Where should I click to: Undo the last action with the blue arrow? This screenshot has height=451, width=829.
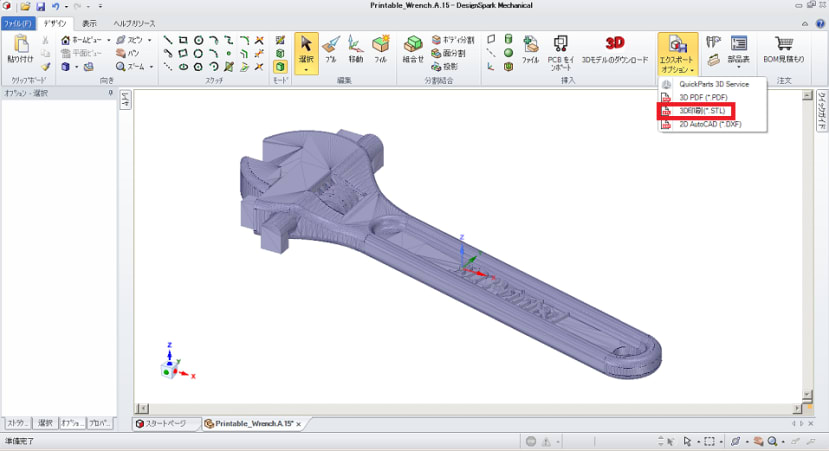[x=56, y=6]
